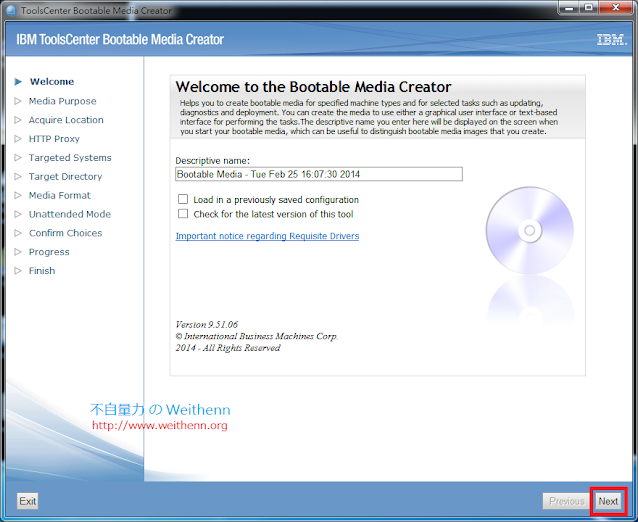
Task: Click the arrow icon beside HTTP Proxy
Action: [18, 139]
